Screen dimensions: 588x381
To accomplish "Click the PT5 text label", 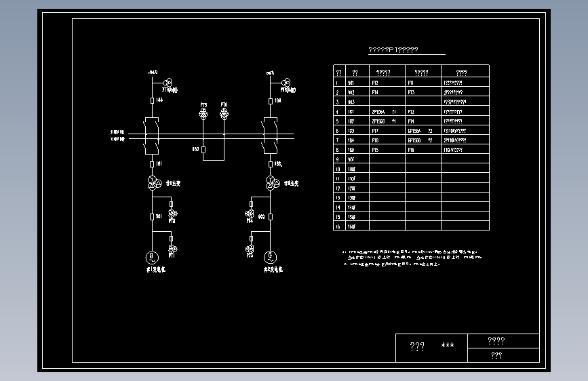I will coord(203,105).
